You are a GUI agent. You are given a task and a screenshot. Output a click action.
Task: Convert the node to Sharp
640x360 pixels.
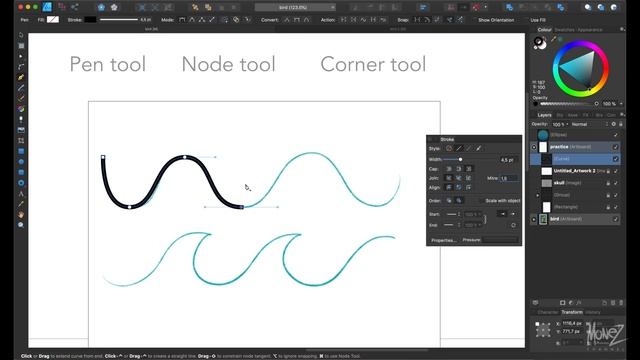pos(287,20)
